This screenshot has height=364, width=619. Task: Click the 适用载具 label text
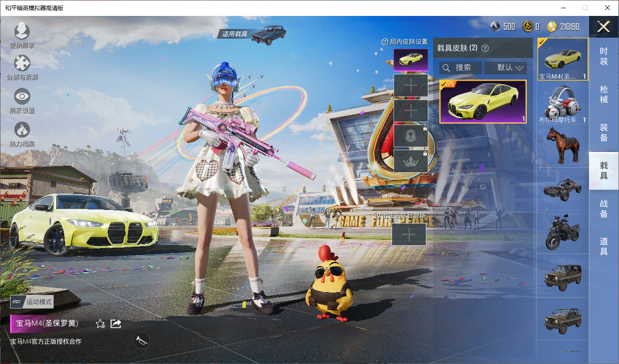coord(235,34)
